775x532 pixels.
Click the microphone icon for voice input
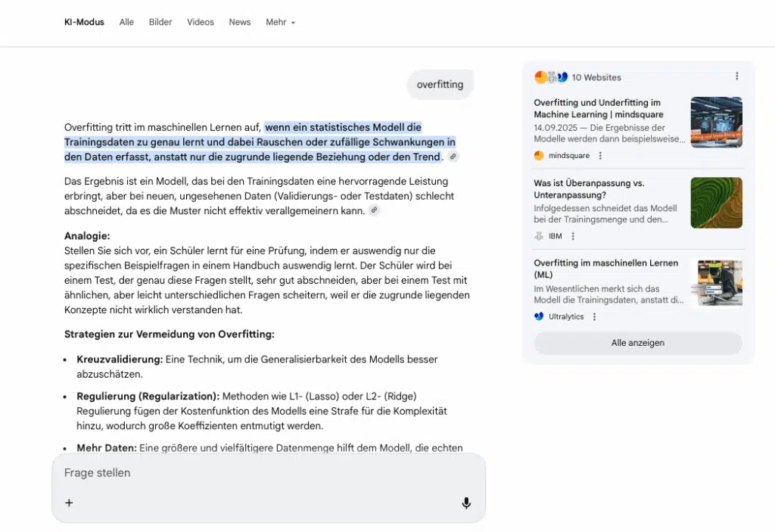pyautogui.click(x=466, y=502)
